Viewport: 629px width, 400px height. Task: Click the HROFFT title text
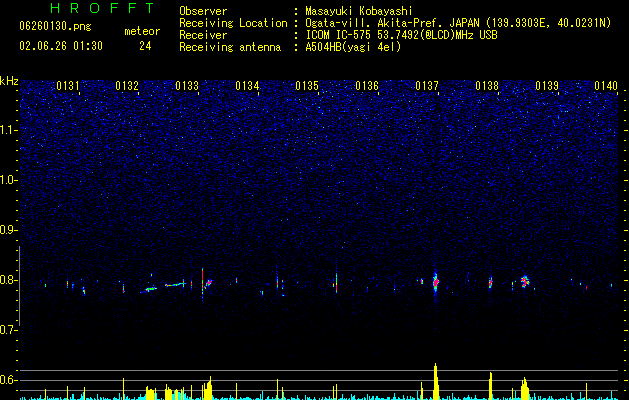click(103, 8)
